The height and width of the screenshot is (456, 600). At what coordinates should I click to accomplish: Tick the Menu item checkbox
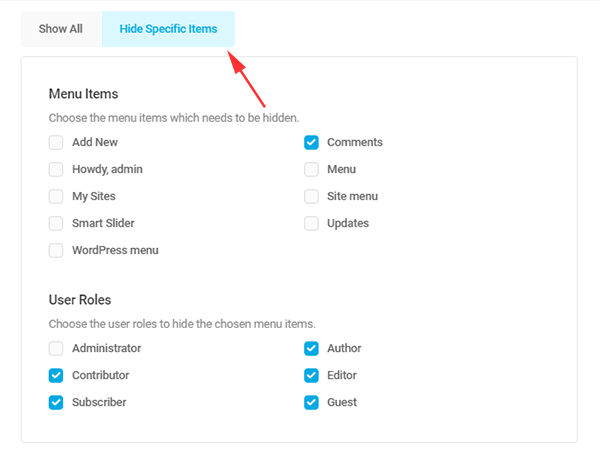312,169
